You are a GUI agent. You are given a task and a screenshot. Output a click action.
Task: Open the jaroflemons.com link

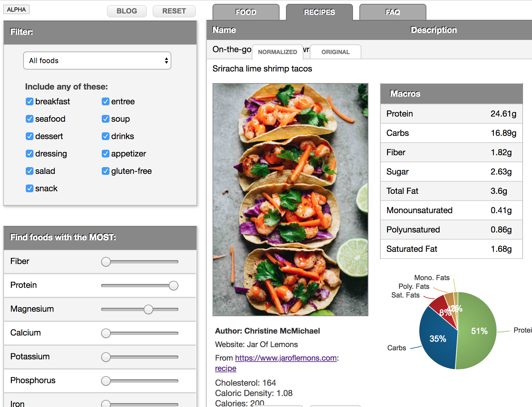(x=286, y=358)
